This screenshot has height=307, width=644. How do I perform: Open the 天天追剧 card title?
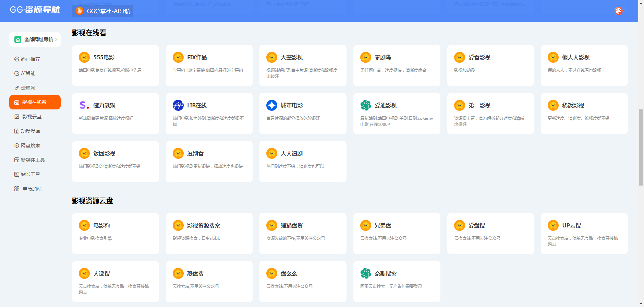pos(292,153)
